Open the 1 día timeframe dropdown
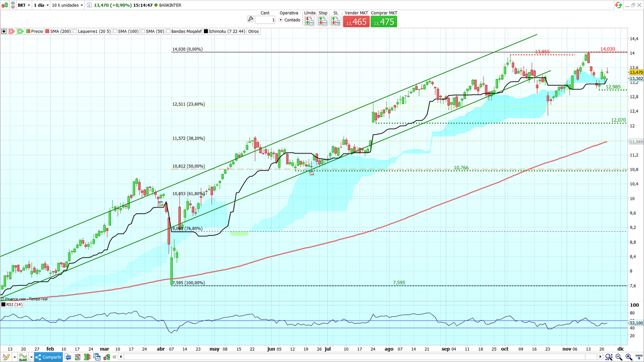The image size is (644, 362). click(41, 5)
